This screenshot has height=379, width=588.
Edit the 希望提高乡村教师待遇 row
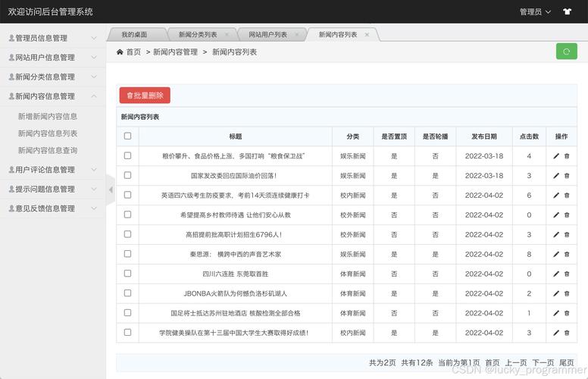click(x=556, y=215)
